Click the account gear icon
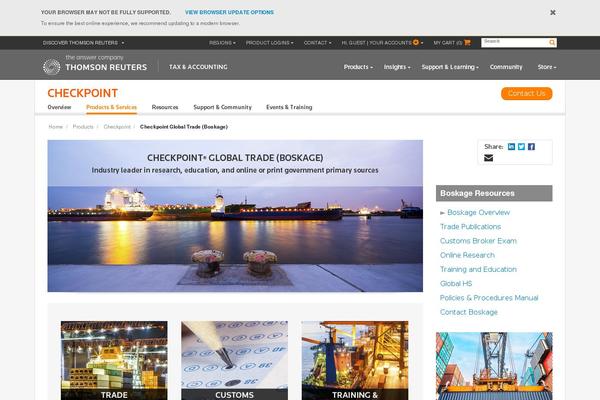This screenshot has width=600, height=400. pos(416,42)
